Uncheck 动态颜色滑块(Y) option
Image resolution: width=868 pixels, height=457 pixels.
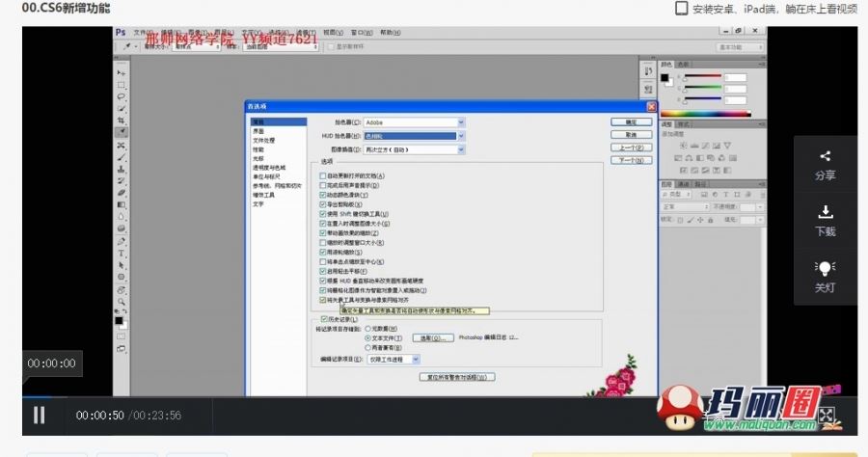pyautogui.click(x=323, y=195)
